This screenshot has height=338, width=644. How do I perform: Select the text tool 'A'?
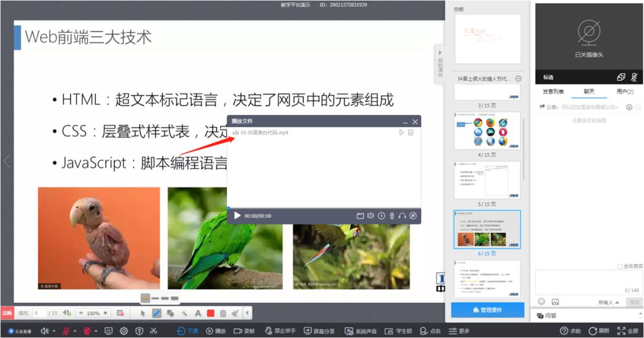click(x=198, y=314)
